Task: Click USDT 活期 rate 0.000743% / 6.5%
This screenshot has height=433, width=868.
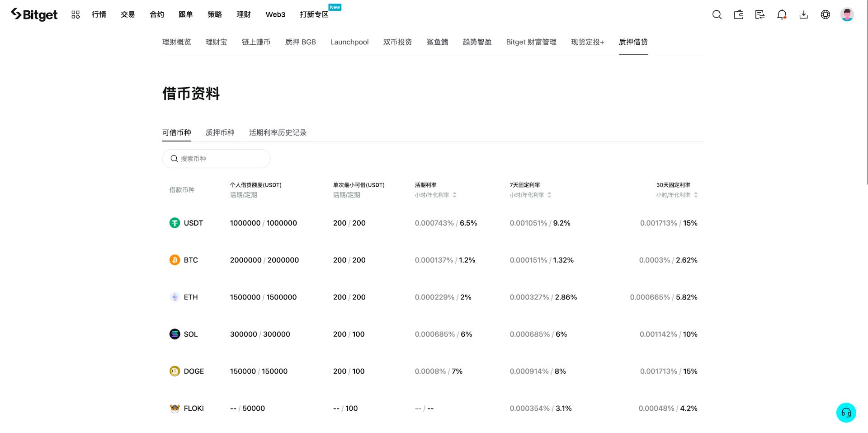Action: point(446,223)
